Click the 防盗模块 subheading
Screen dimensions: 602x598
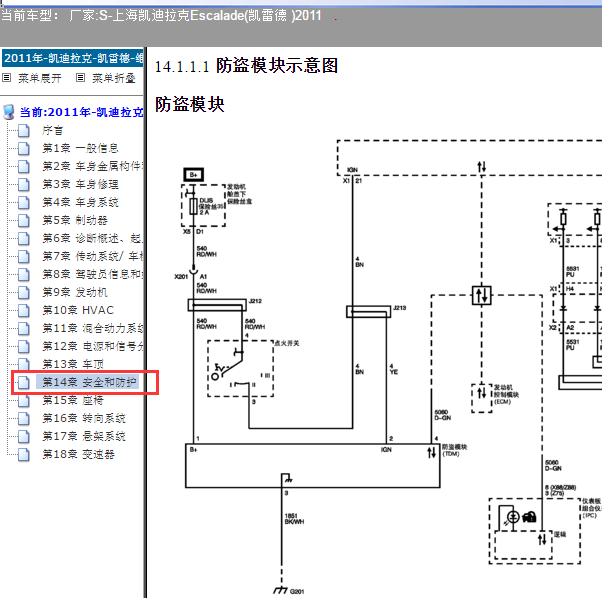(x=190, y=104)
